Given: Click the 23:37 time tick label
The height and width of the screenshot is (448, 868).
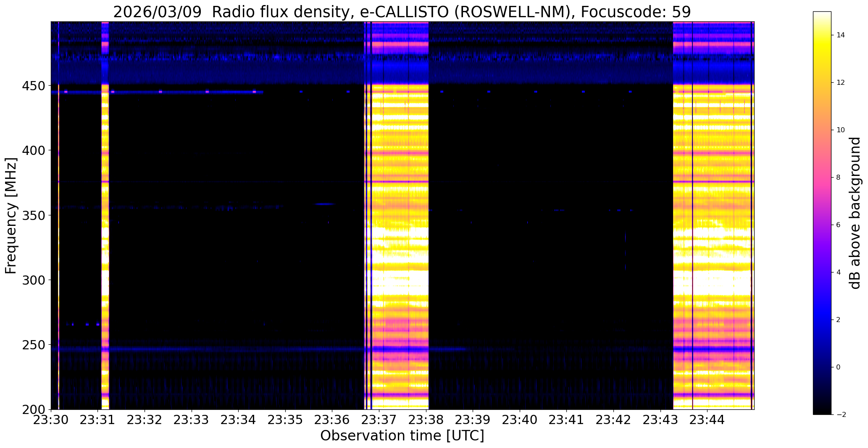Looking at the screenshot, I should click(379, 419).
